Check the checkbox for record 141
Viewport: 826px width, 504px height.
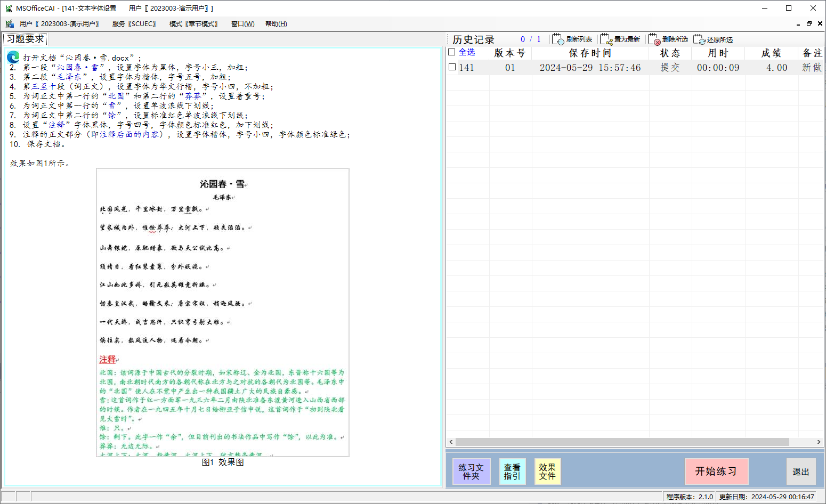(452, 67)
